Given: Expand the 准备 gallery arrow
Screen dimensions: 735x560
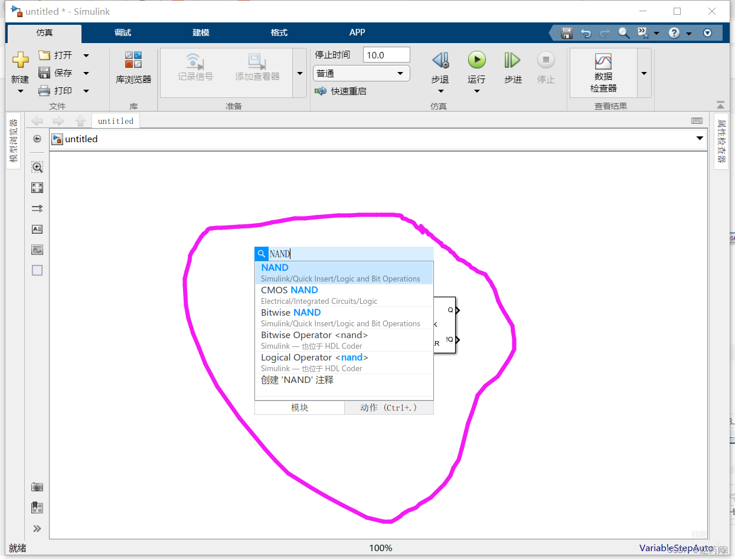Looking at the screenshot, I should (x=300, y=73).
